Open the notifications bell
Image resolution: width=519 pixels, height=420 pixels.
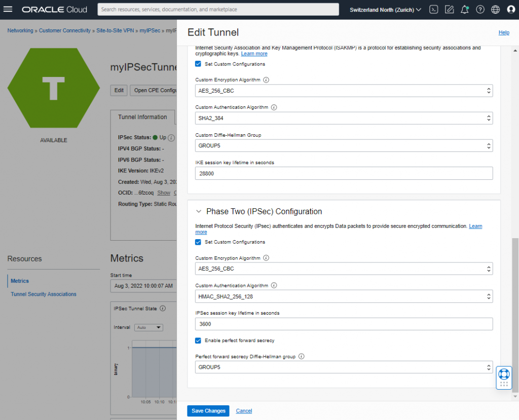point(465,10)
